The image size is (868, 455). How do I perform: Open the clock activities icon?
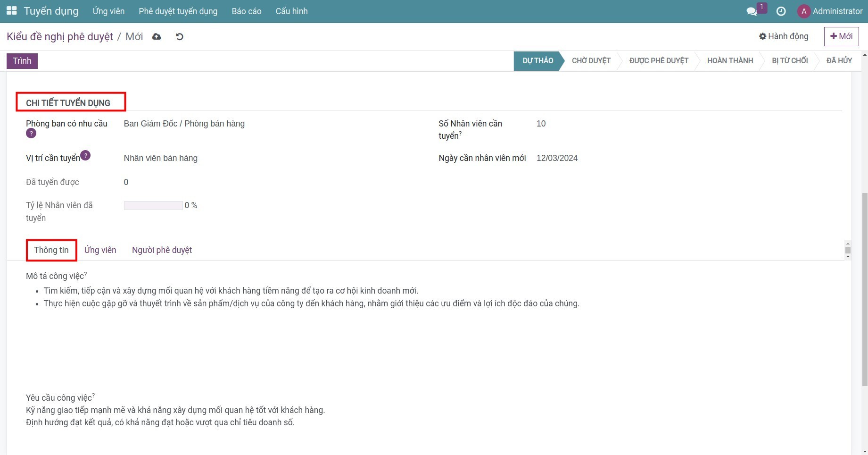point(781,11)
